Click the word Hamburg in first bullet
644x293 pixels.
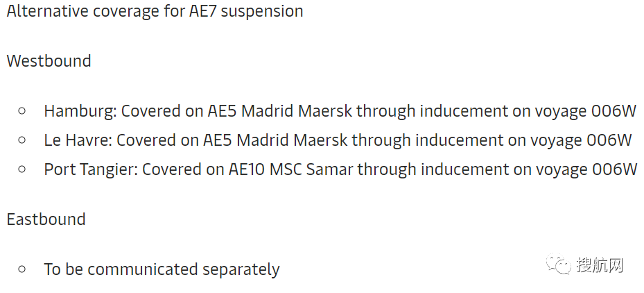80,111
